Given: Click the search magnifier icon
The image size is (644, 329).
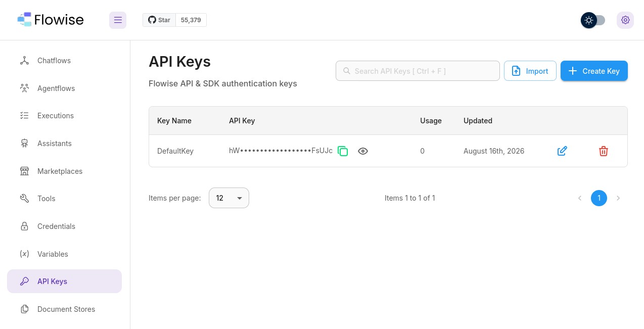Looking at the screenshot, I should tap(347, 71).
